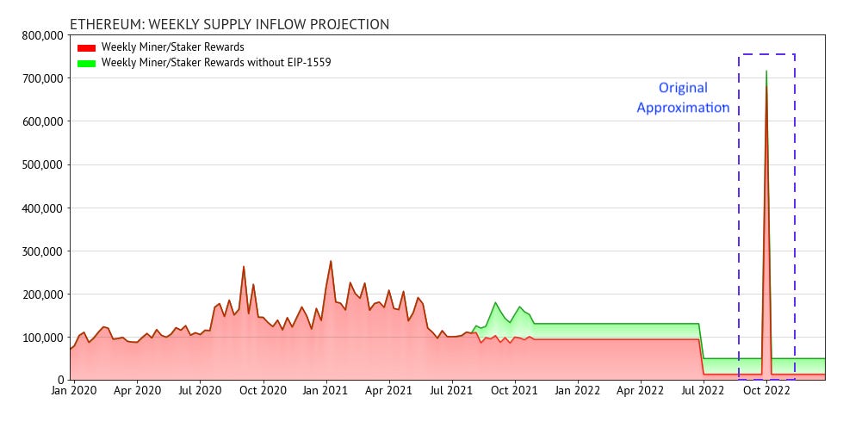Screen dimensions: 868x434
Task: Click the tall spike peak near Oct 2022
Action: coord(766,71)
